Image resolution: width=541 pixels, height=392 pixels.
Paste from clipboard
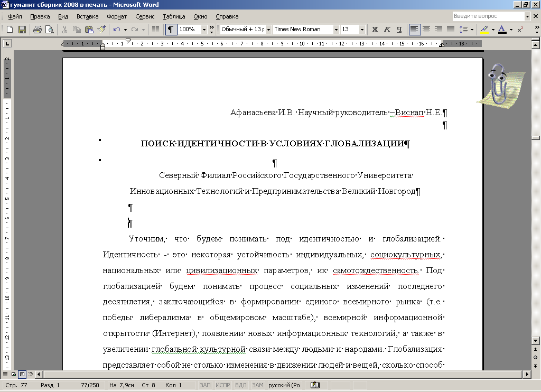[x=89, y=30]
